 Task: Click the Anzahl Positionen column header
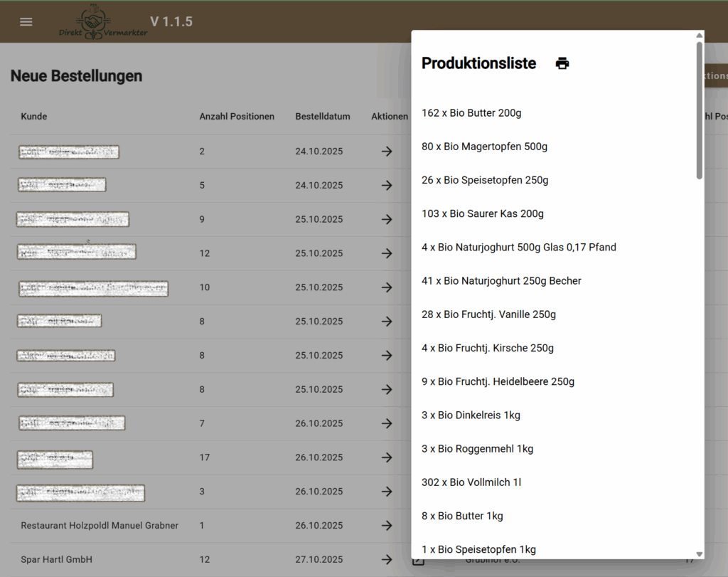tap(237, 117)
